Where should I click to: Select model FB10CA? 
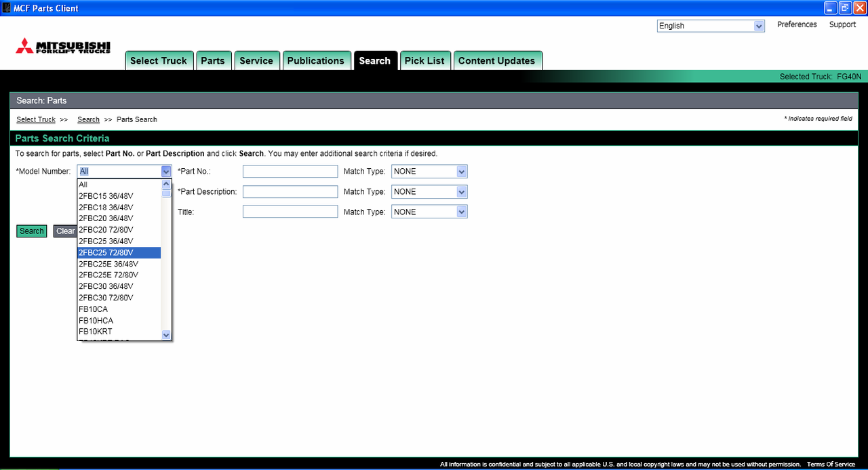click(x=119, y=309)
